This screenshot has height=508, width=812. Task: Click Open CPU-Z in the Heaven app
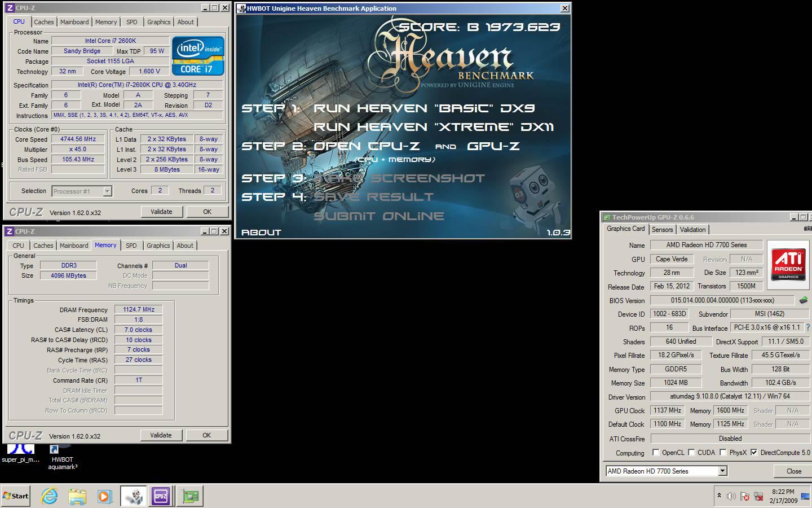(x=367, y=146)
